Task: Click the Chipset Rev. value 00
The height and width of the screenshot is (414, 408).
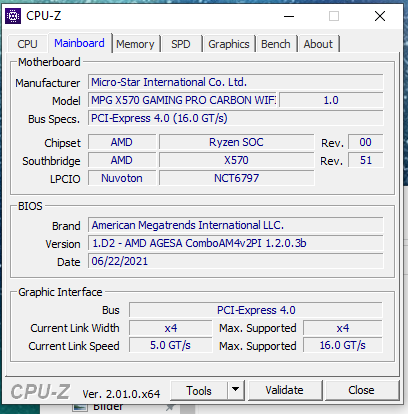Action: coord(365,142)
